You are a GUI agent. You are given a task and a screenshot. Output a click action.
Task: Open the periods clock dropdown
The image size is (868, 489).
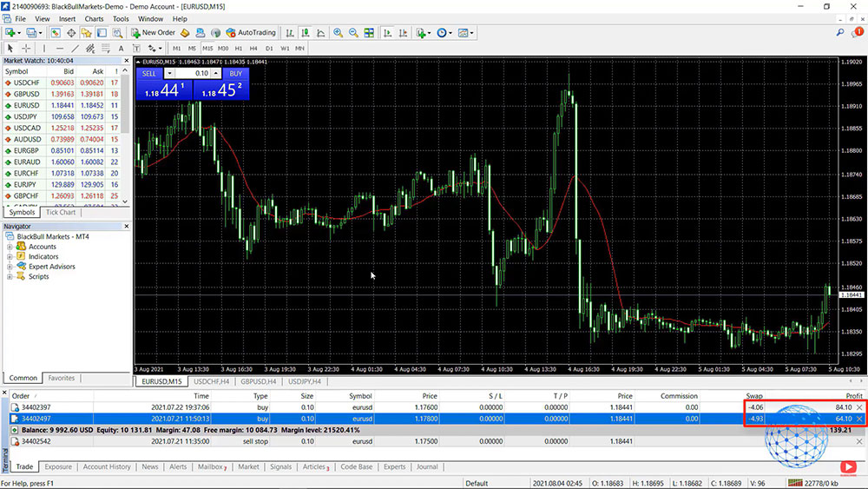coord(444,33)
